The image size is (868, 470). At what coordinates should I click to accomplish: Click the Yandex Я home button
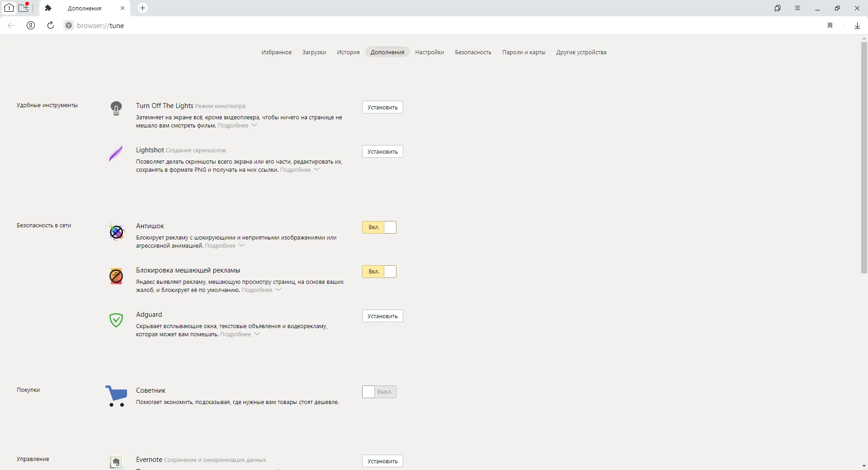click(x=31, y=25)
